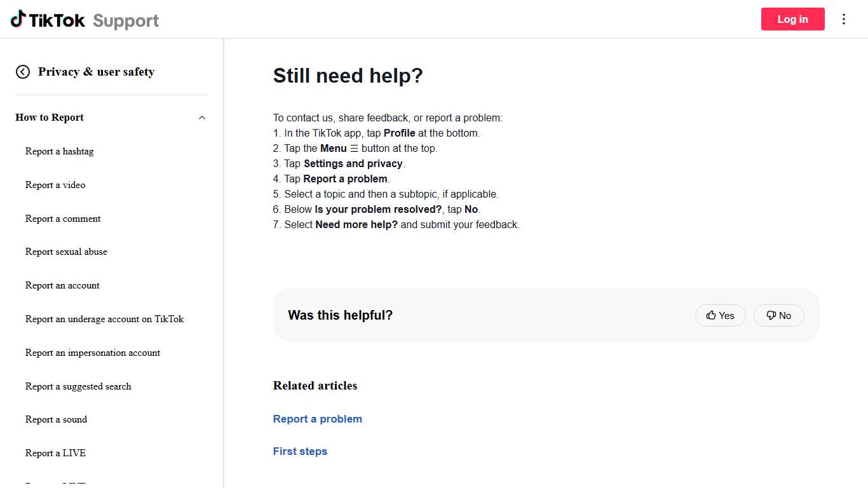Open Report a sound page
Screen dimensions: 868x488
pyautogui.click(x=56, y=419)
